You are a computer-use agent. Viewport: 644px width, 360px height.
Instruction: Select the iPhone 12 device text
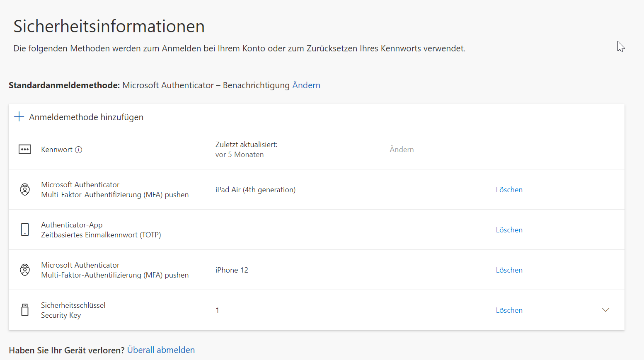(x=232, y=270)
